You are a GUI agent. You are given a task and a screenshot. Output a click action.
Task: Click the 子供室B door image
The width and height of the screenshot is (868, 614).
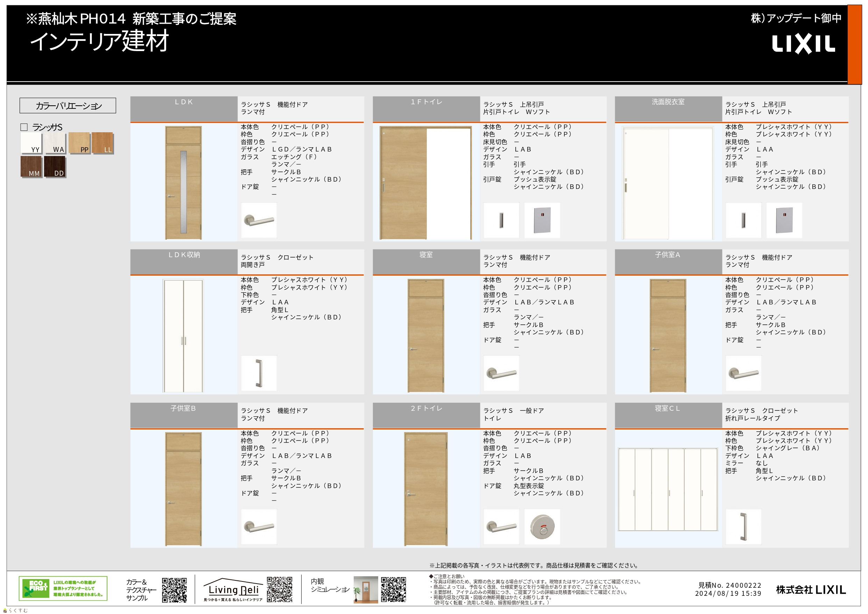tap(183, 489)
